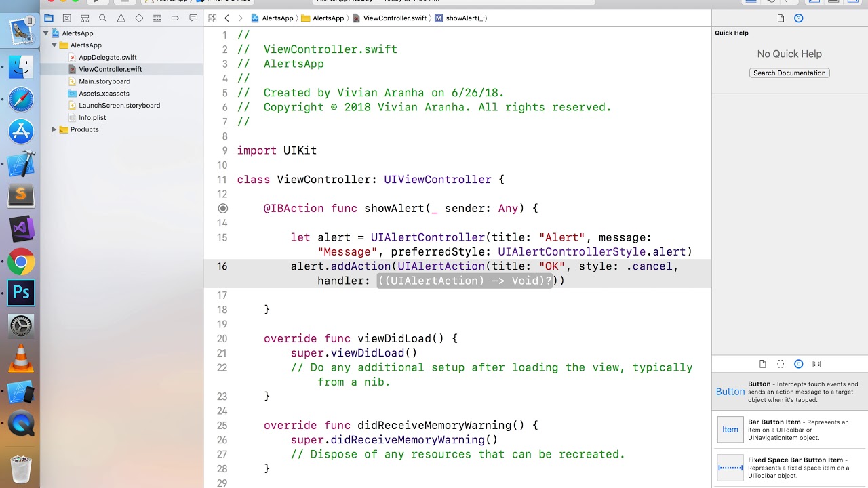Viewport: 868px width, 488px height.
Task: Launch Google Chrome from the Dock
Action: [21, 262]
